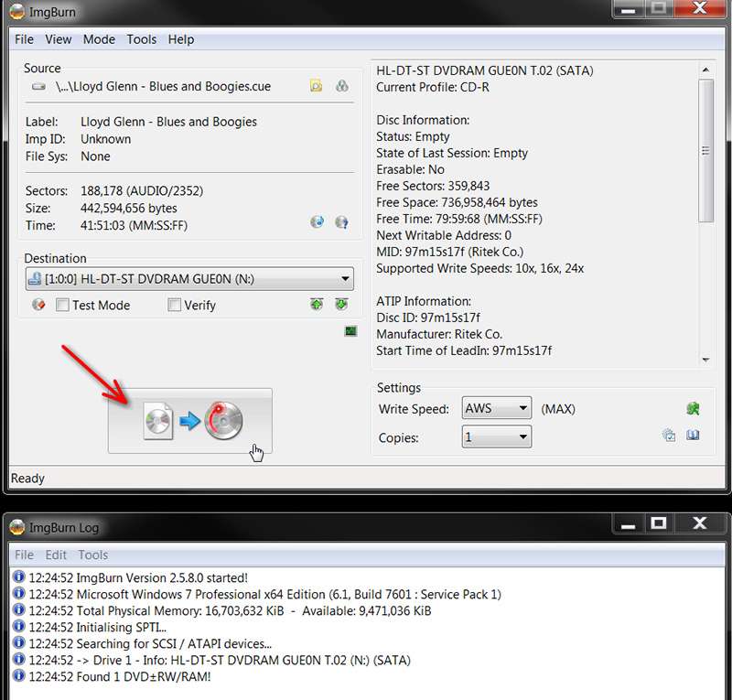Enable the Verify checkbox
The image size is (732, 700).
click(x=174, y=305)
